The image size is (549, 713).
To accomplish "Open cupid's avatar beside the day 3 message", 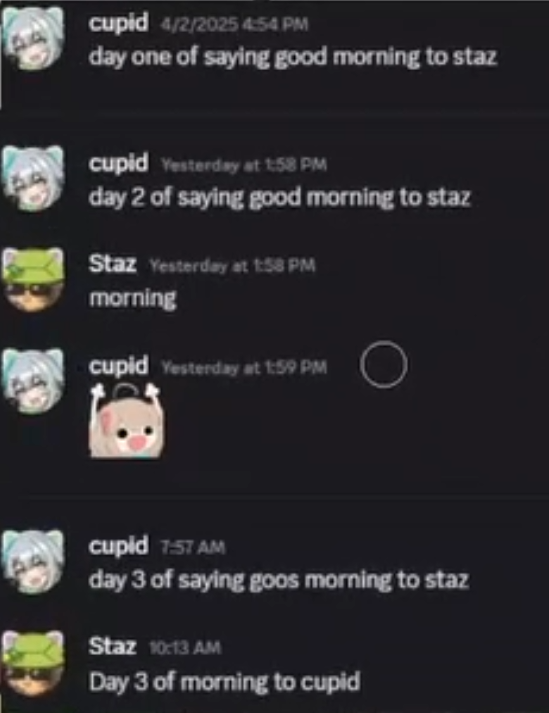I will [x=33, y=562].
